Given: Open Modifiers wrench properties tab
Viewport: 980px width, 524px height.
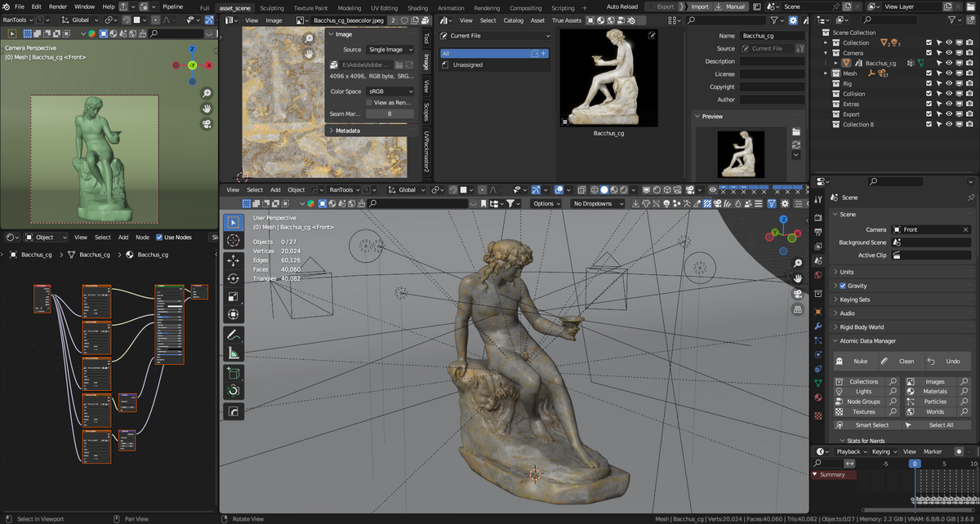Looking at the screenshot, I should coord(818,326).
